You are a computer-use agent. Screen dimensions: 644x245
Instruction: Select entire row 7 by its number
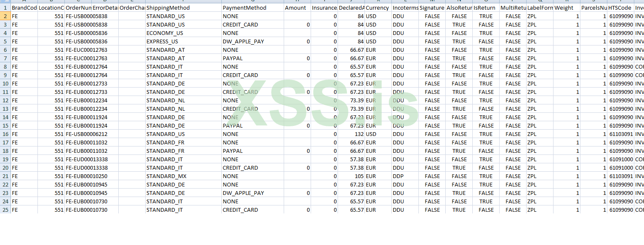[x=5, y=58]
